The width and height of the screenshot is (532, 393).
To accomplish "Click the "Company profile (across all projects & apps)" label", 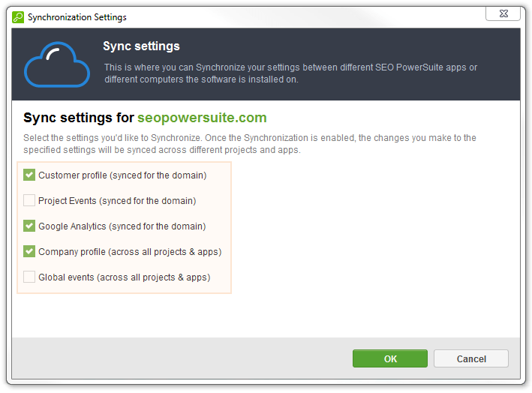I will pyautogui.click(x=130, y=251).
